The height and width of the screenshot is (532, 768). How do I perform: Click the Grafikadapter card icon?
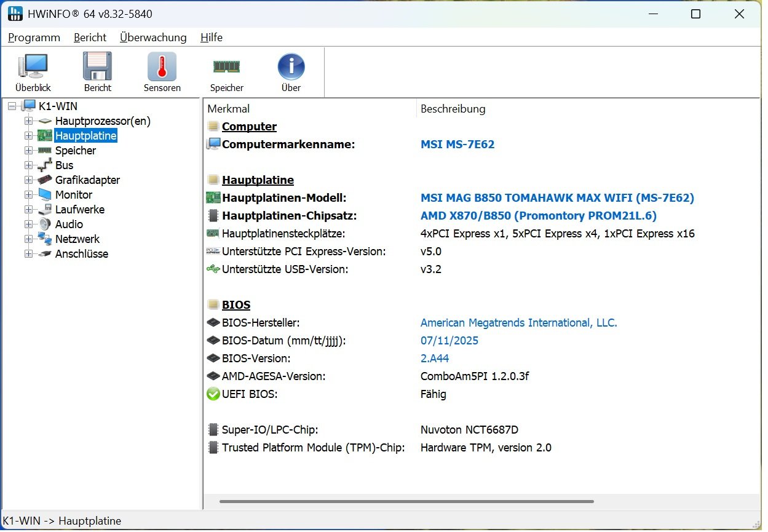[44, 180]
